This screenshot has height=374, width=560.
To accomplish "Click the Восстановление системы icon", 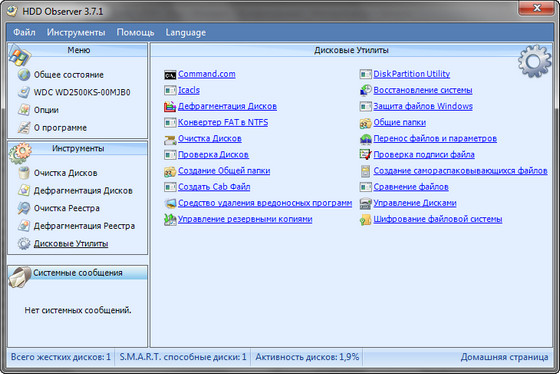I will 365,90.
